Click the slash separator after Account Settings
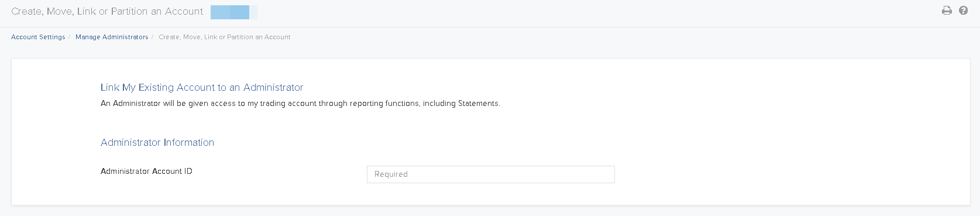Image resolution: width=980 pixels, height=216 pixels. (x=69, y=37)
